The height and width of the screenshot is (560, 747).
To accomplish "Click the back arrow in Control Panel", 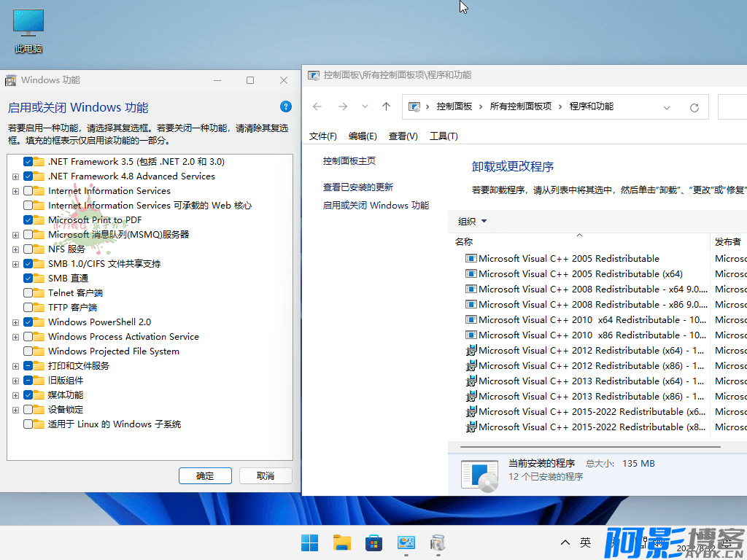I will click(317, 106).
